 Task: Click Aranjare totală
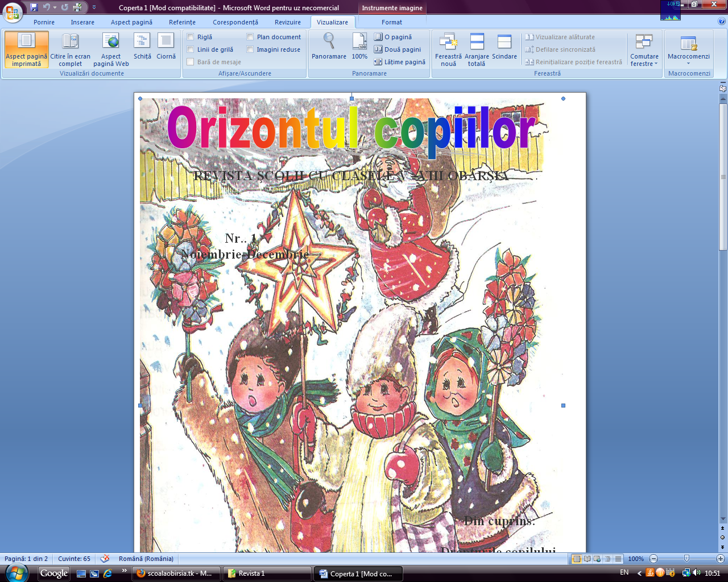point(477,49)
